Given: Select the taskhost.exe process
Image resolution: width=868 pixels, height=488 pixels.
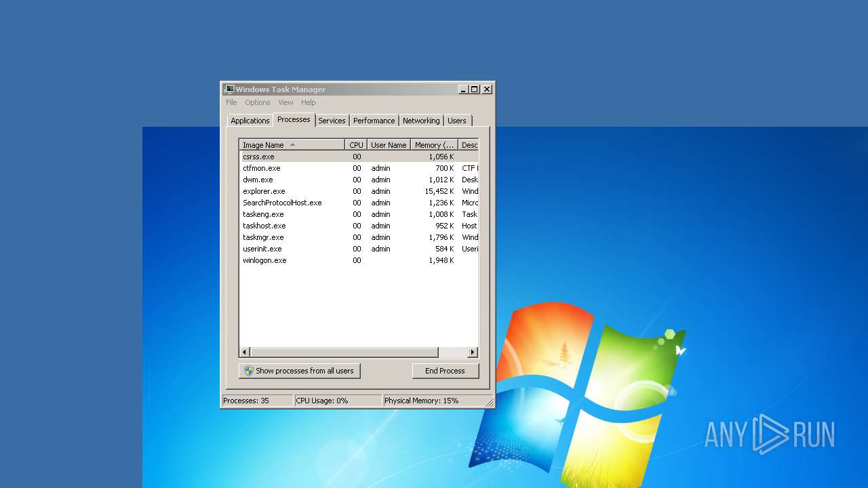Looking at the screenshot, I should [x=359, y=226].
